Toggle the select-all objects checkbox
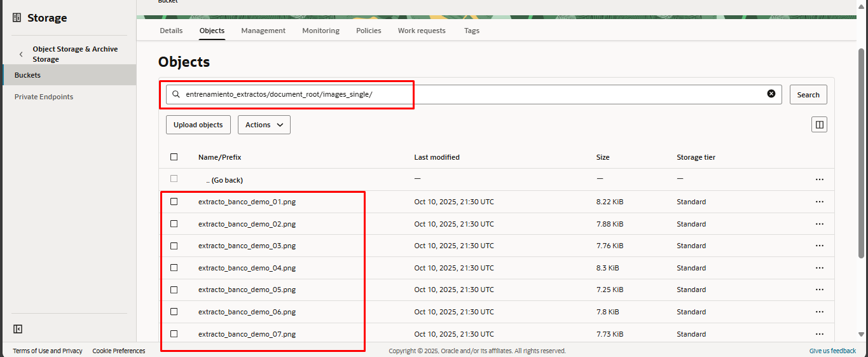This screenshot has height=357, width=868. (174, 157)
